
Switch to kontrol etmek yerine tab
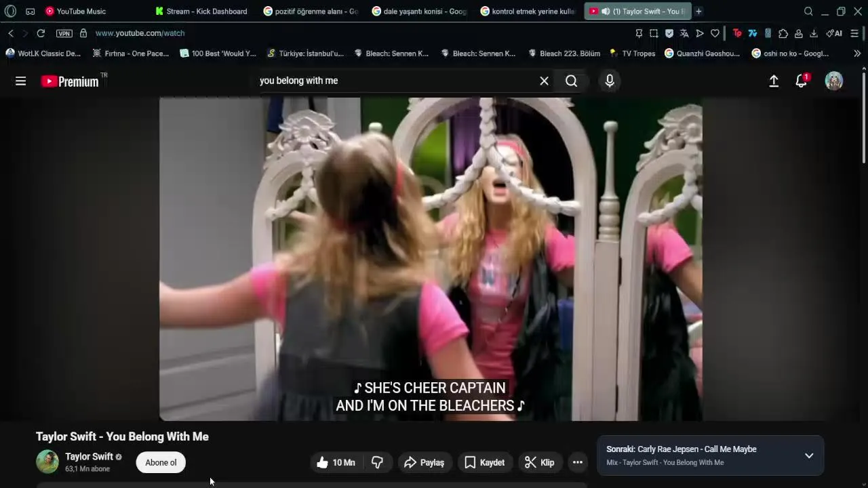528,12
